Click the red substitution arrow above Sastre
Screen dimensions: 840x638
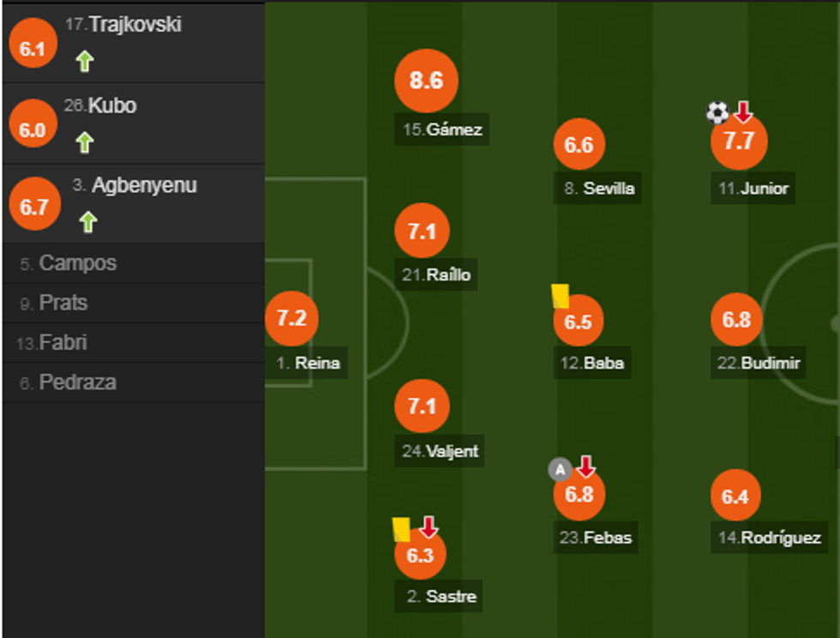point(429,527)
